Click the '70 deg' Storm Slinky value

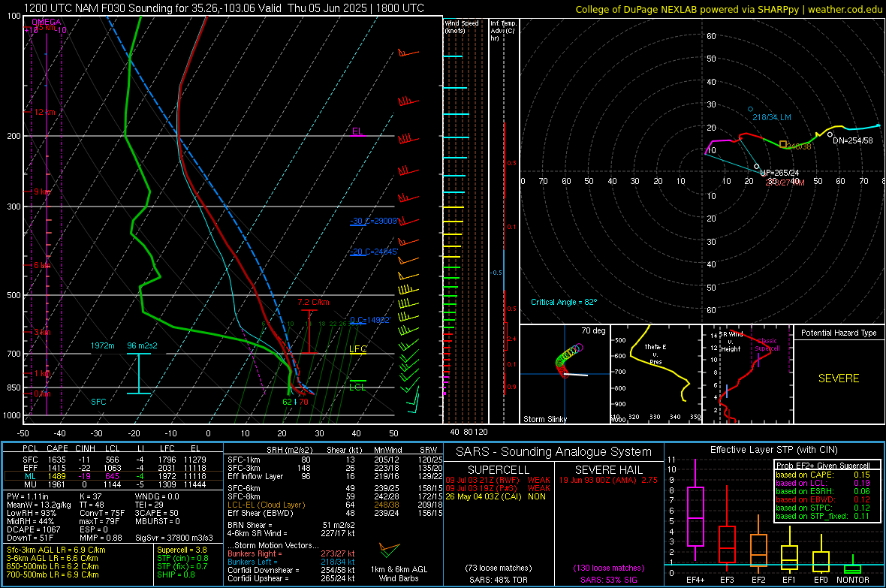tap(593, 330)
